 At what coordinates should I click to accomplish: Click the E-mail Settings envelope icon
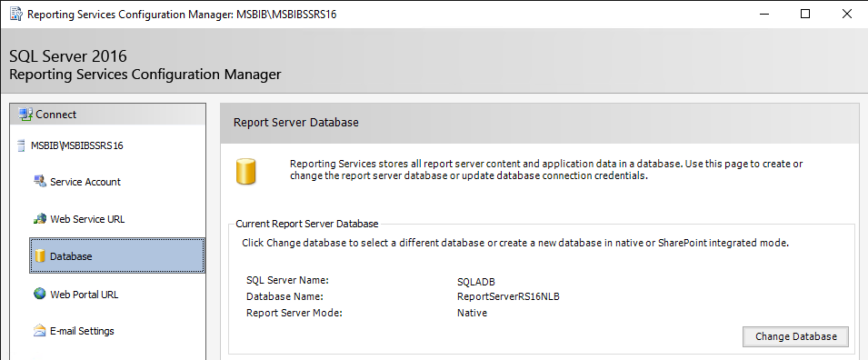click(40, 331)
